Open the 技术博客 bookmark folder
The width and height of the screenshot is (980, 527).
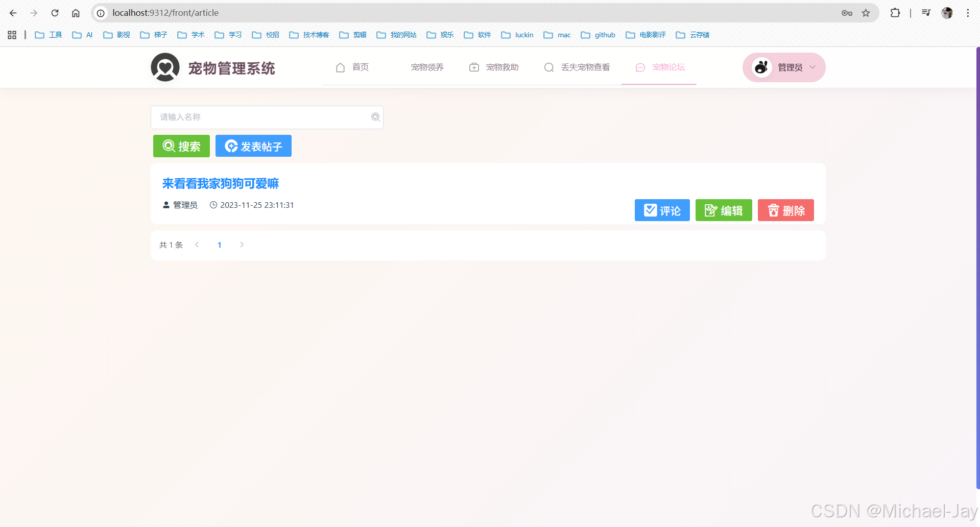(x=309, y=35)
